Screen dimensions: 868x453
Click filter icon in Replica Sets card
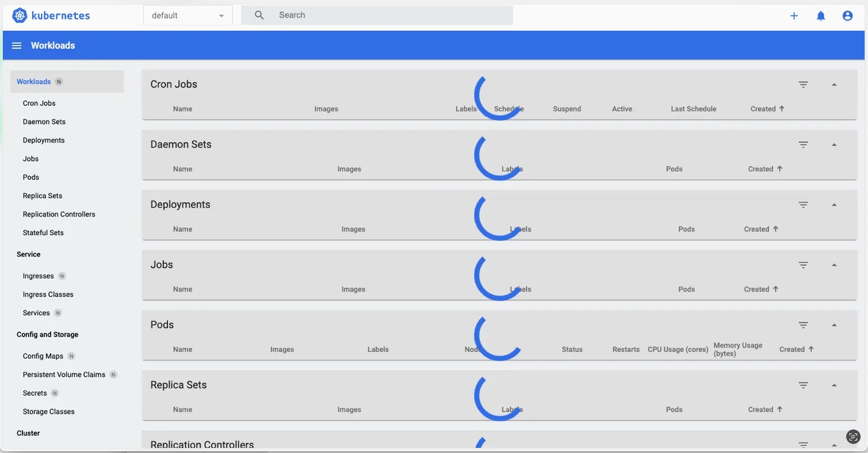coord(803,385)
